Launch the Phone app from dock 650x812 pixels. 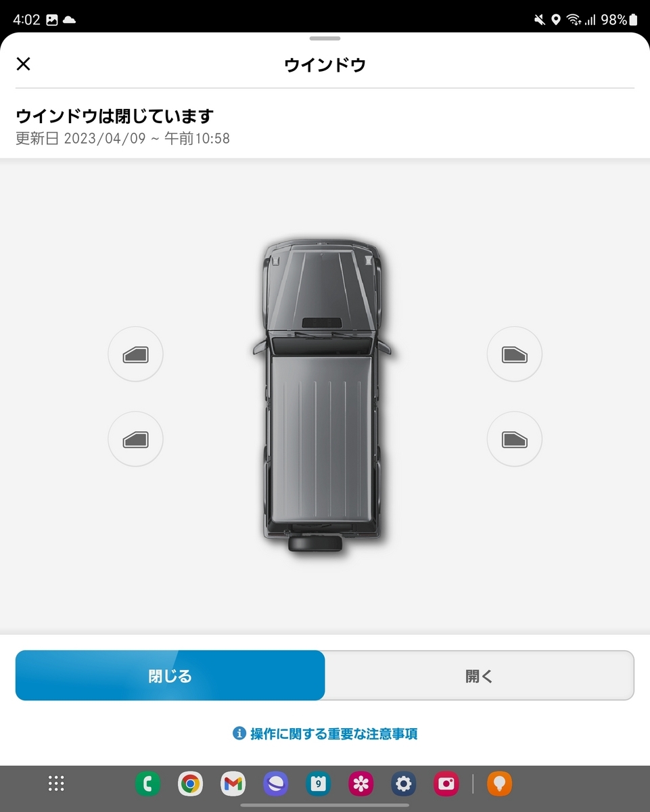[x=147, y=784]
